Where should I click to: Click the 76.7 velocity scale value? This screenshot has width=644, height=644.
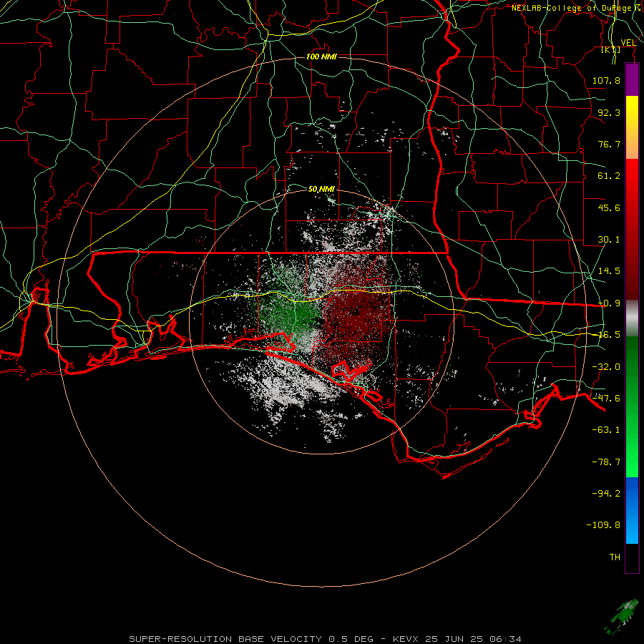pos(609,144)
